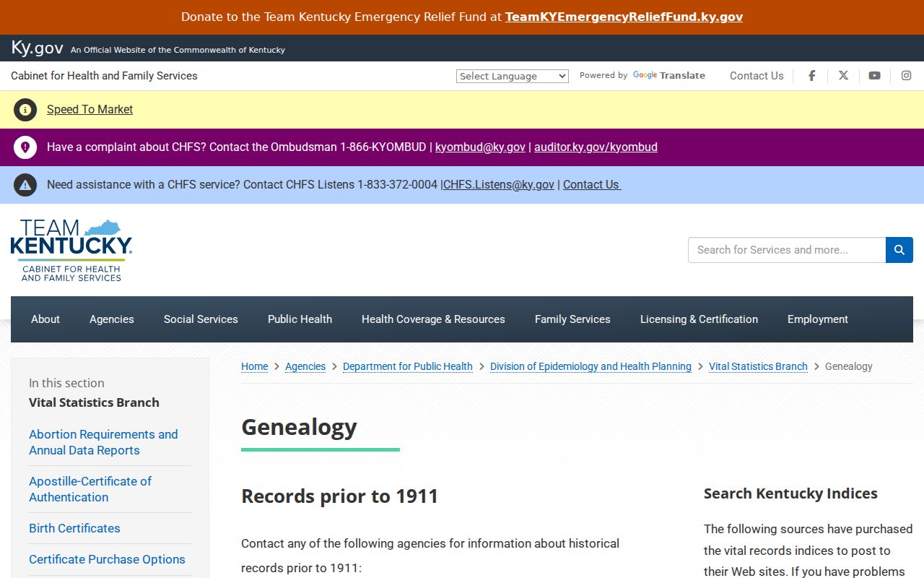Image resolution: width=924 pixels, height=578 pixels.
Task: Open the Speed To Market link
Action: point(90,110)
